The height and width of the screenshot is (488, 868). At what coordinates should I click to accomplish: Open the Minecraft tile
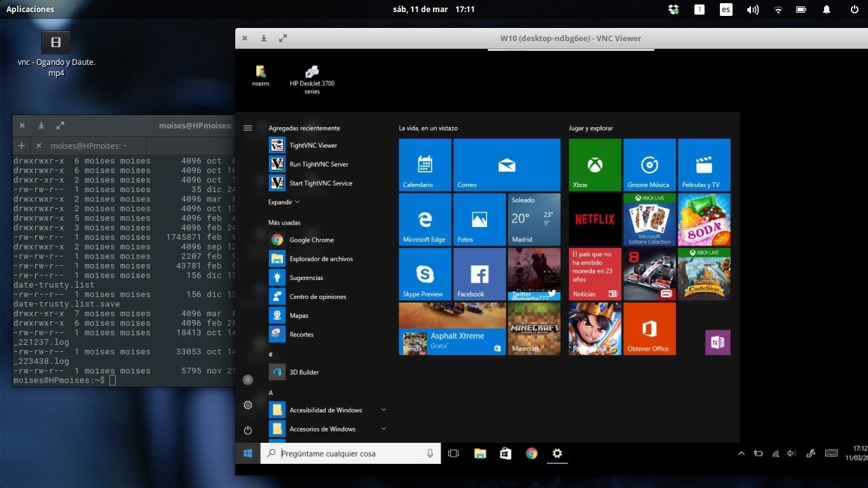tap(534, 329)
